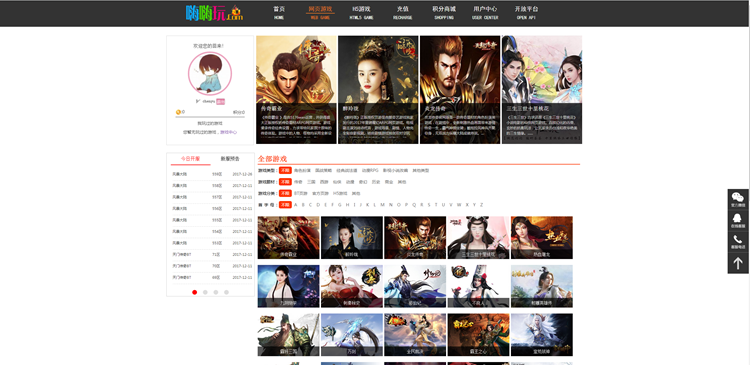The image size is (750, 365).
Task: Filter games by first letter K
Action: point(367,205)
